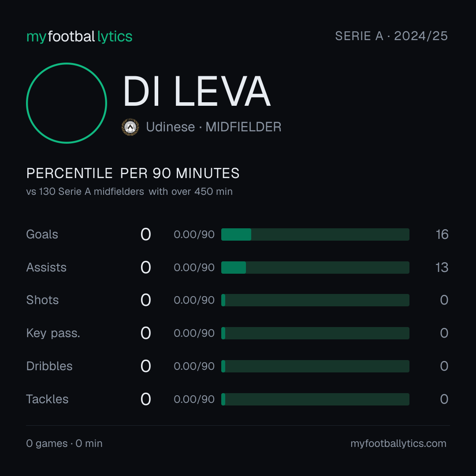Select the DI LEVA player name
476x476 pixels.
[x=197, y=91]
